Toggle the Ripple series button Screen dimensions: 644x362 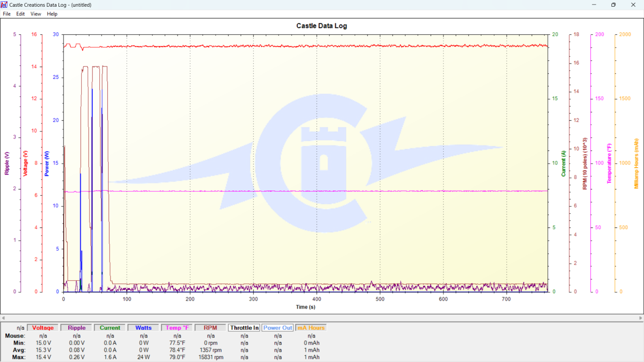click(76, 328)
